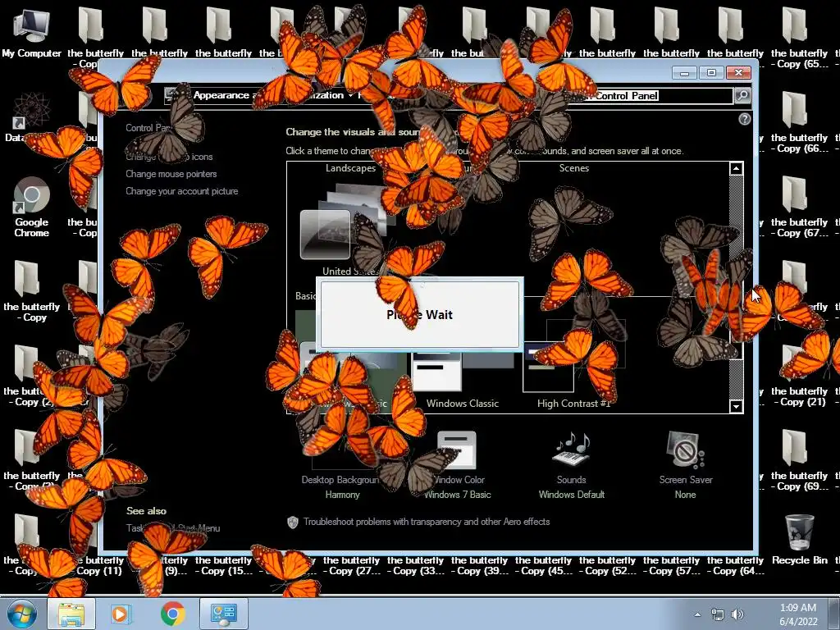Click Change your account picture link
The height and width of the screenshot is (630, 840).
pyautogui.click(x=181, y=191)
